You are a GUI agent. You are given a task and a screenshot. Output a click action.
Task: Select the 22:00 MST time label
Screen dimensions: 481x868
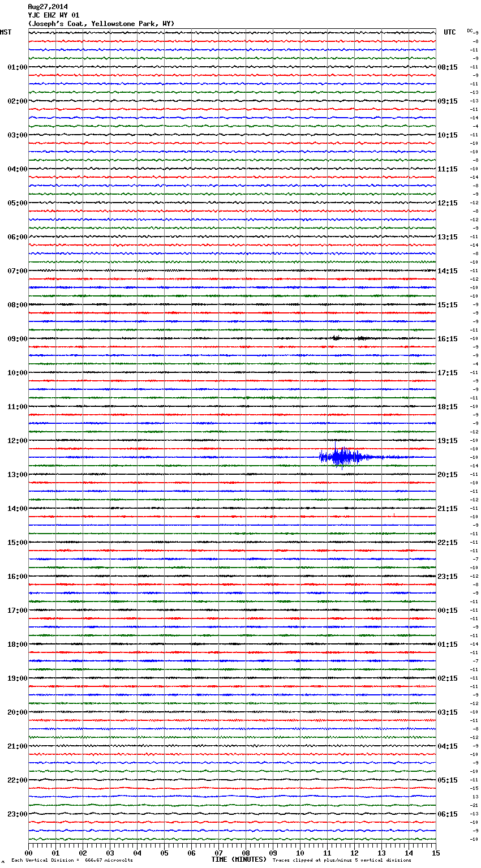(x=18, y=780)
